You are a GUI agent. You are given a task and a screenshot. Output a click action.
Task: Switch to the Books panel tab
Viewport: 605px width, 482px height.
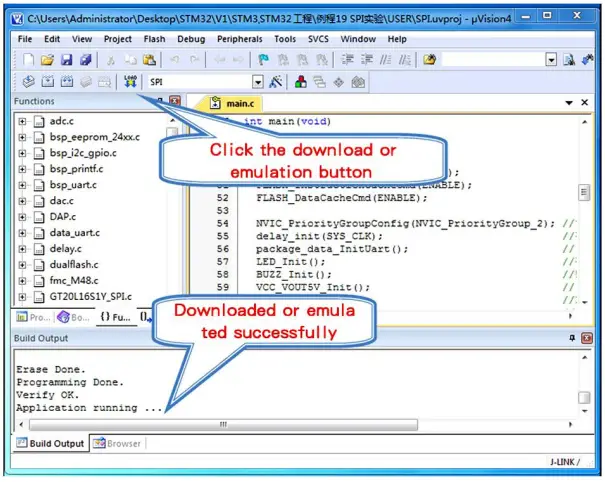74,317
